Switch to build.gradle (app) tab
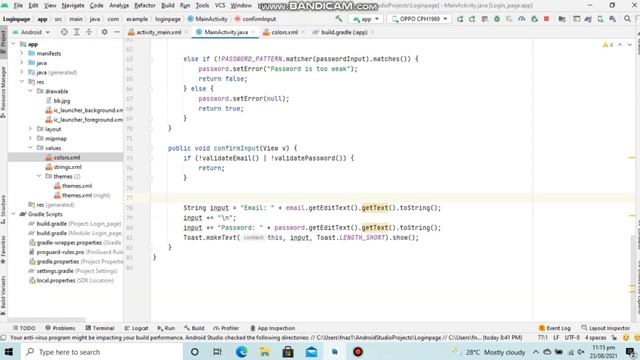640x360 pixels. pos(344,32)
